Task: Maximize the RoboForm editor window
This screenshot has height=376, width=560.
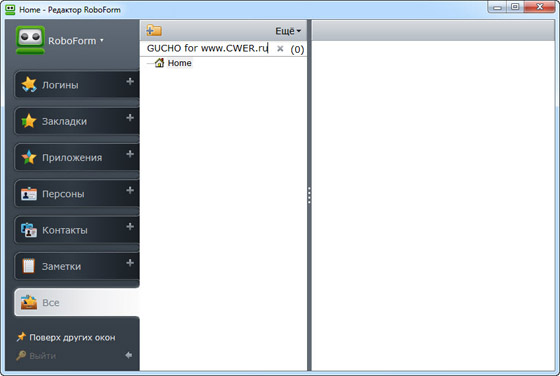Action: [515, 7]
